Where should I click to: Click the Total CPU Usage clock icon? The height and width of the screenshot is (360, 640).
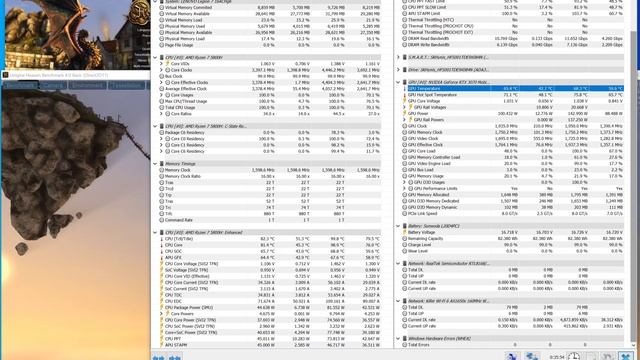tap(162, 108)
